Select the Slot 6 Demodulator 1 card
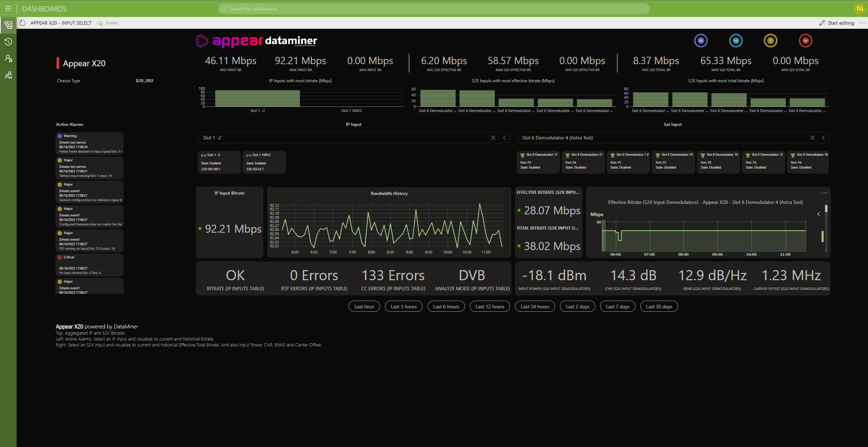The height and width of the screenshot is (447, 868). (628, 162)
